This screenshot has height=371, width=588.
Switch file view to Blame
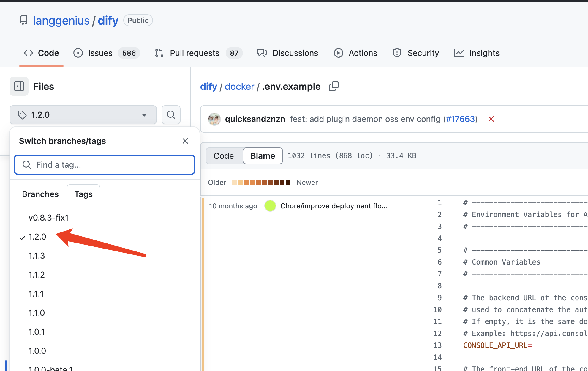263,156
